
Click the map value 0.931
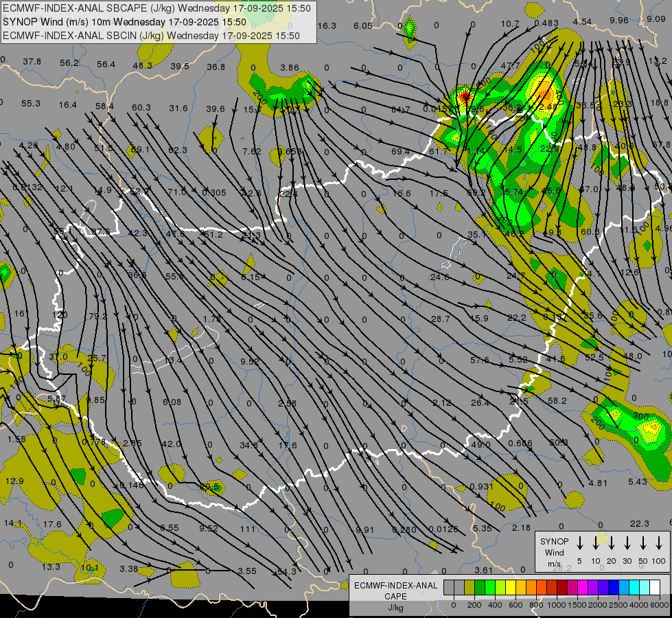click(x=481, y=486)
